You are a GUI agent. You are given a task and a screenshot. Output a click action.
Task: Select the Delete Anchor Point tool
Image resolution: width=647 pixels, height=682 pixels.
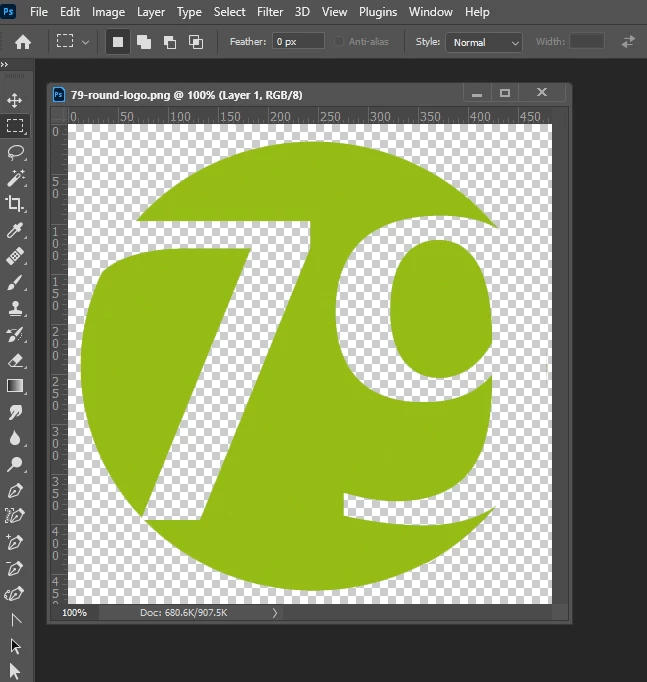pos(14,568)
